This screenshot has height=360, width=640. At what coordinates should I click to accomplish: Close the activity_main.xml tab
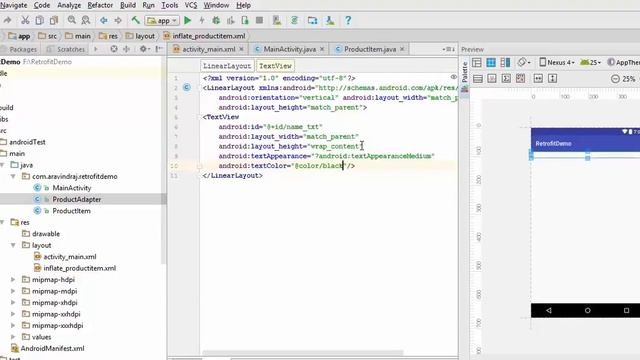point(241,49)
